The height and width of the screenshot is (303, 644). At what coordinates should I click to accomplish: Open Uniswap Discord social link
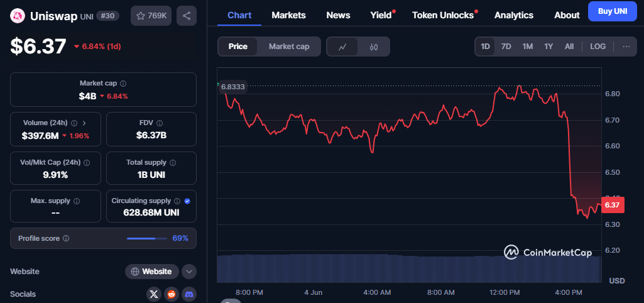[189, 294]
